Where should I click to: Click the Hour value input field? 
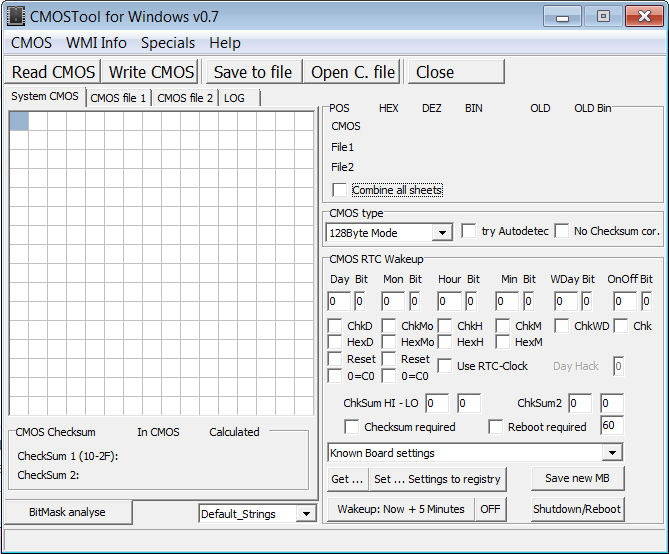click(449, 301)
